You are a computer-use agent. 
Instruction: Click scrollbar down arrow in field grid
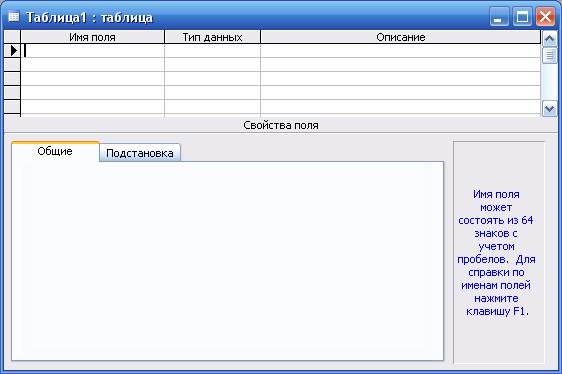(x=550, y=109)
